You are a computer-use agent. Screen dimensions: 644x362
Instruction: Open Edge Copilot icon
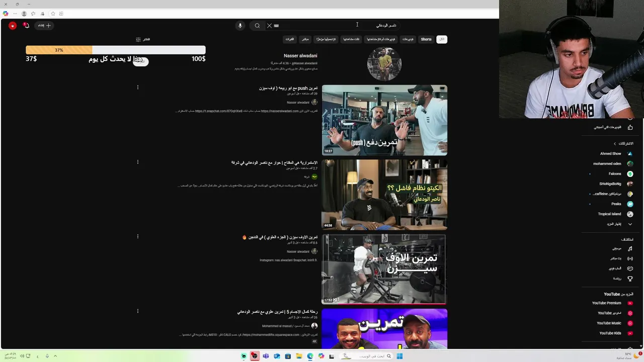[6, 14]
